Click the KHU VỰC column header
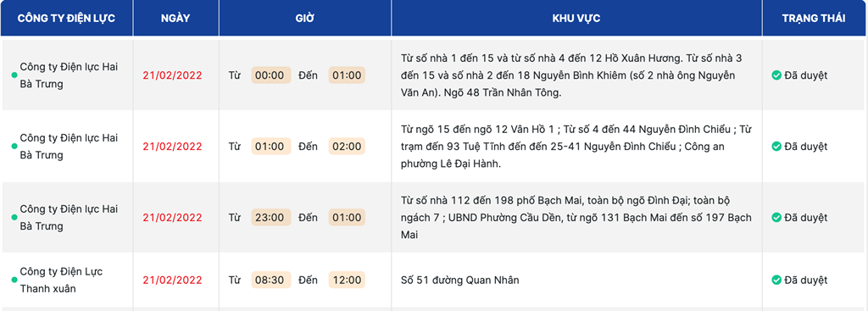Viewport: 868px width, 311px height. pyautogui.click(x=576, y=18)
